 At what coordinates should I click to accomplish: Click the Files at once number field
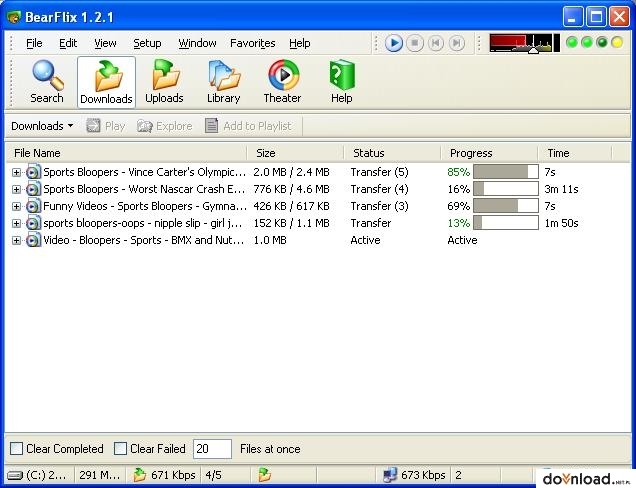(x=212, y=449)
